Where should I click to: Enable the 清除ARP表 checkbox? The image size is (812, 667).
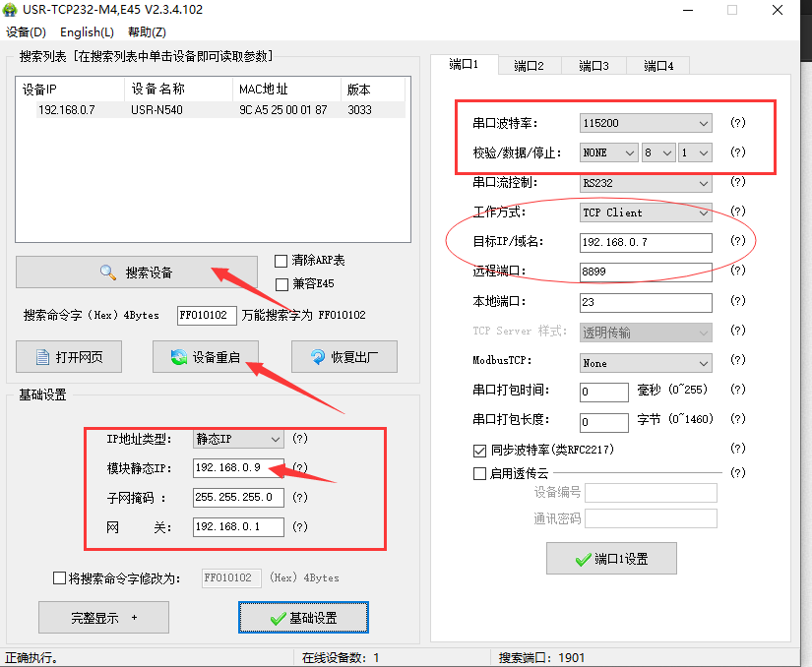(281, 261)
